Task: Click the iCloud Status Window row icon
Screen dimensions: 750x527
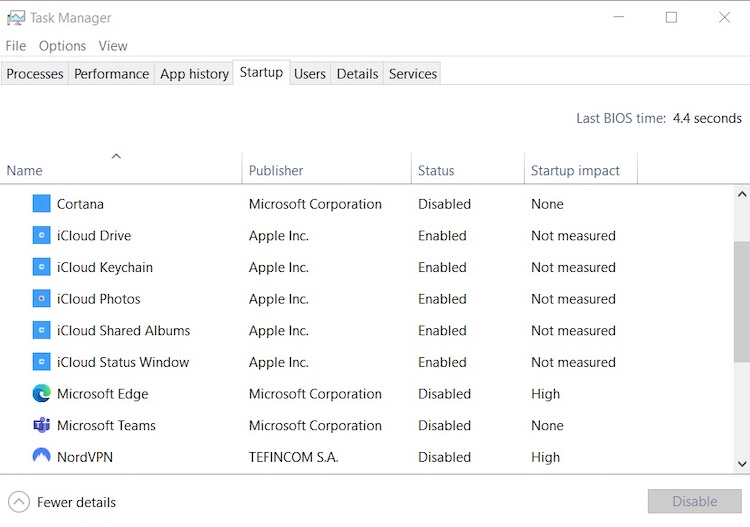Action: [x=42, y=362]
